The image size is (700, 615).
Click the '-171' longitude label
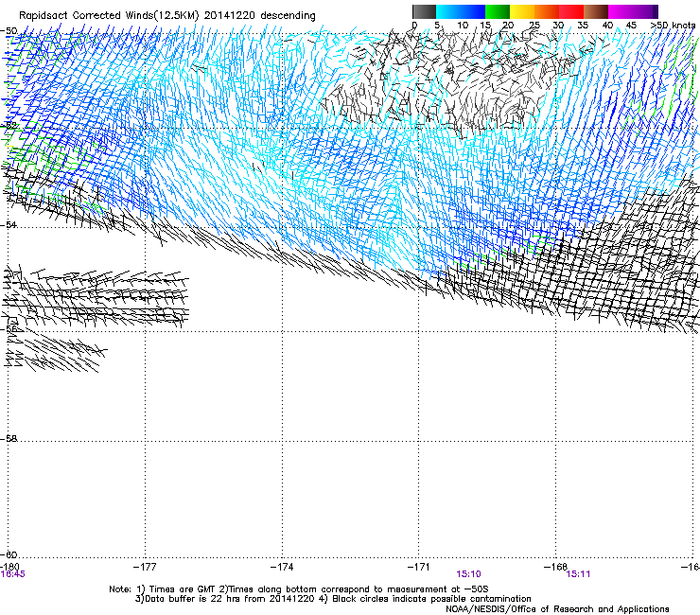[419, 567]
